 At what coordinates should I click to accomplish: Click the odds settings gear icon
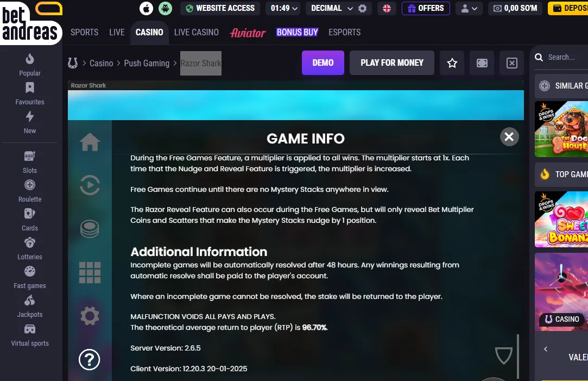pos(362,8)
